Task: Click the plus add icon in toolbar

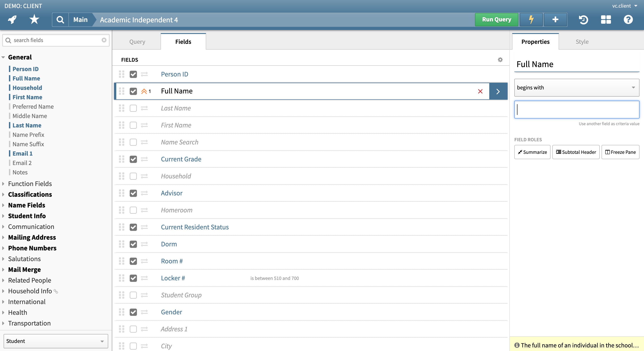Action: 555,19
